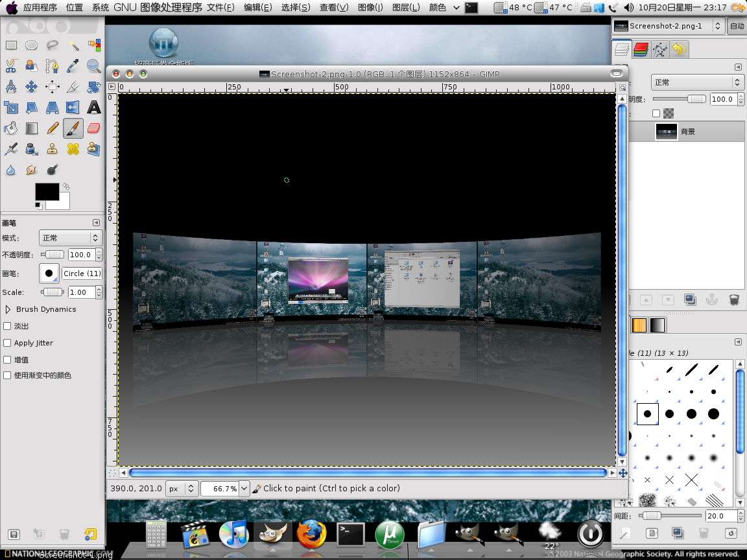Open the tool options panel menu arrow

(96, 223)
